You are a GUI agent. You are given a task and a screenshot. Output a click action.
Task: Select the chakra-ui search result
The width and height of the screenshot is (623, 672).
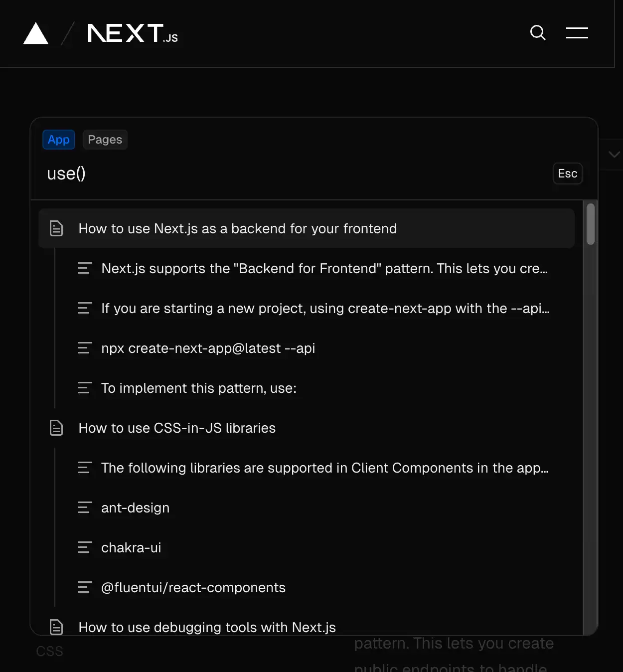click(131, 547)
